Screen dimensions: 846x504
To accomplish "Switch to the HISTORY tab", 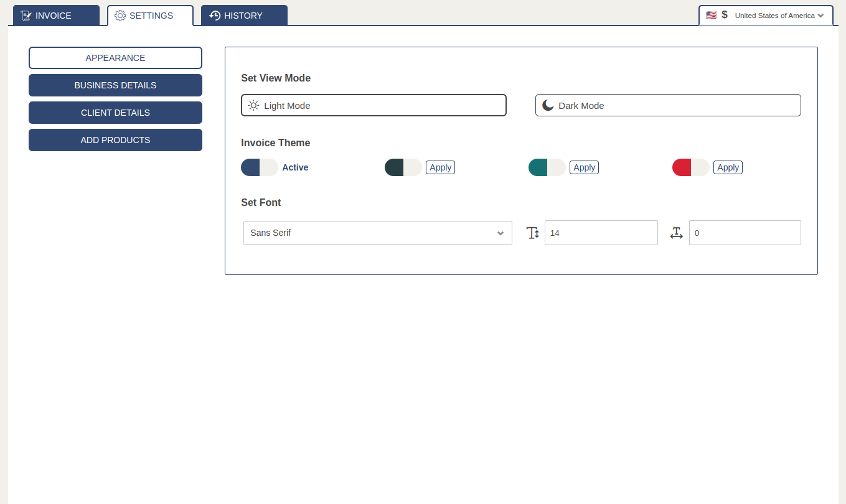I will click(x=244, y=15).
